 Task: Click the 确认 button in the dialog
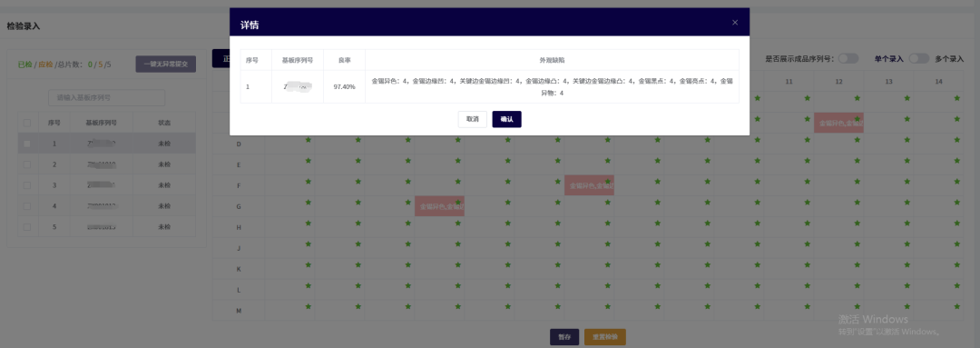(x=507, y=119)
